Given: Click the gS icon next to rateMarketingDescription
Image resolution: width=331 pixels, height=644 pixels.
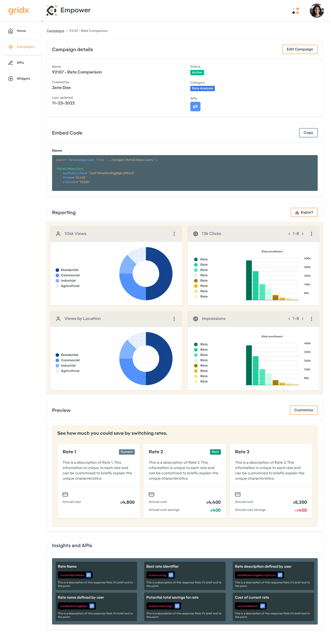Looking at the screenshot, I should (280, 575).
